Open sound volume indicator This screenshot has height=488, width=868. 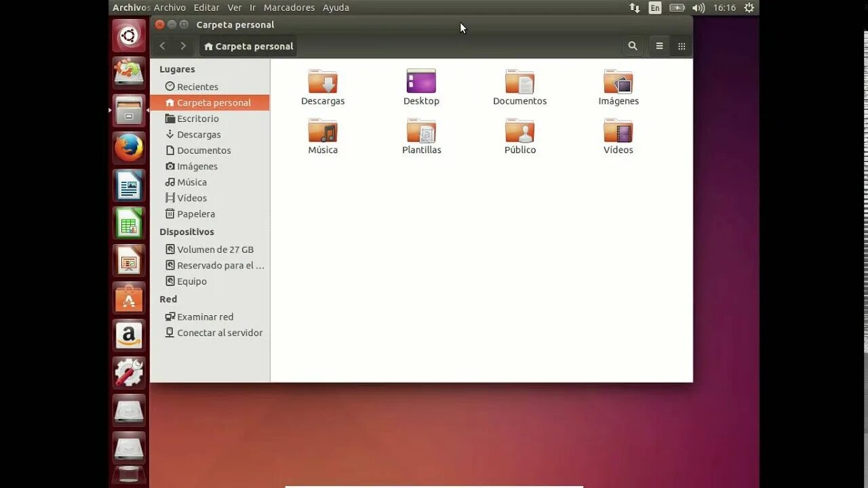(698, 7)
